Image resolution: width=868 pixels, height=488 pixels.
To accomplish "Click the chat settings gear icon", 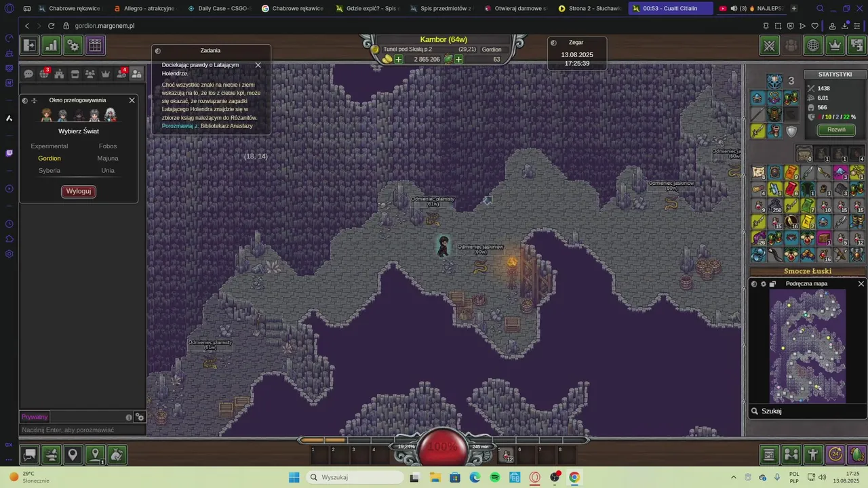I will tap(140, 418).
